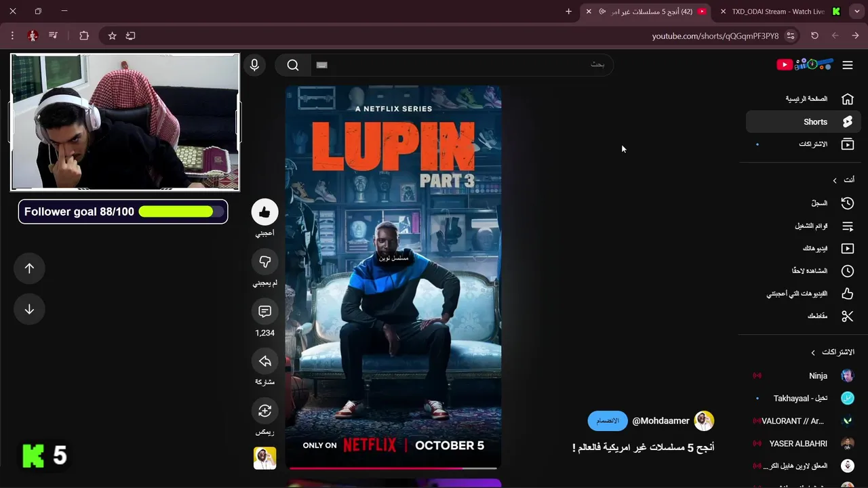Open the hamburger guide menu

click(x=848, y=65)
